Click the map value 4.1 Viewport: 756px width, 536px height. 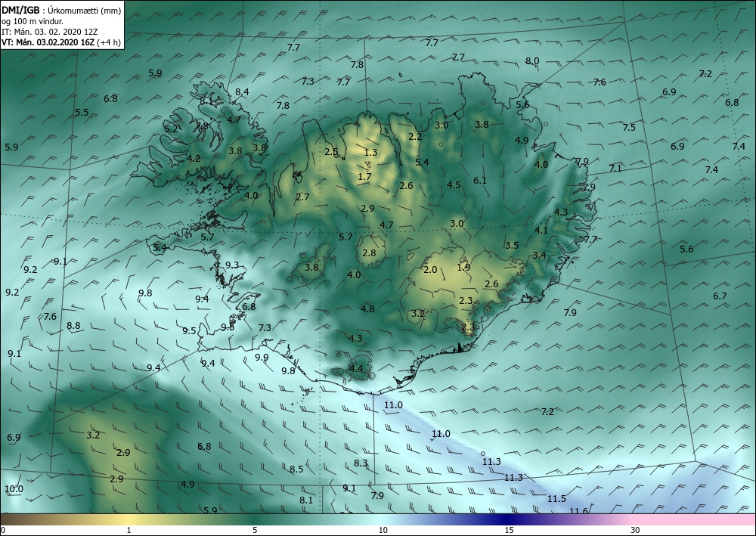541,230
